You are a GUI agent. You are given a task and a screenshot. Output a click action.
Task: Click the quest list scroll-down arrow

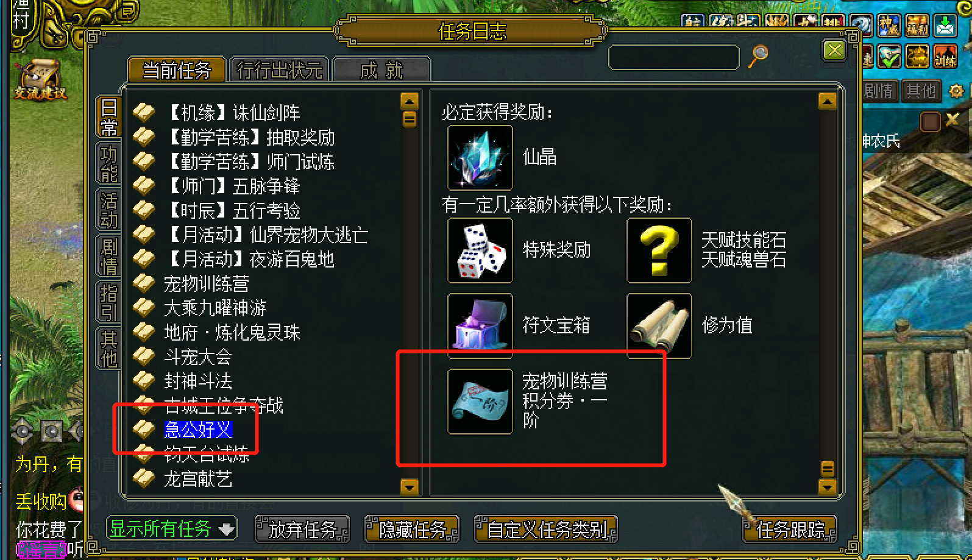tap(409, 486)
